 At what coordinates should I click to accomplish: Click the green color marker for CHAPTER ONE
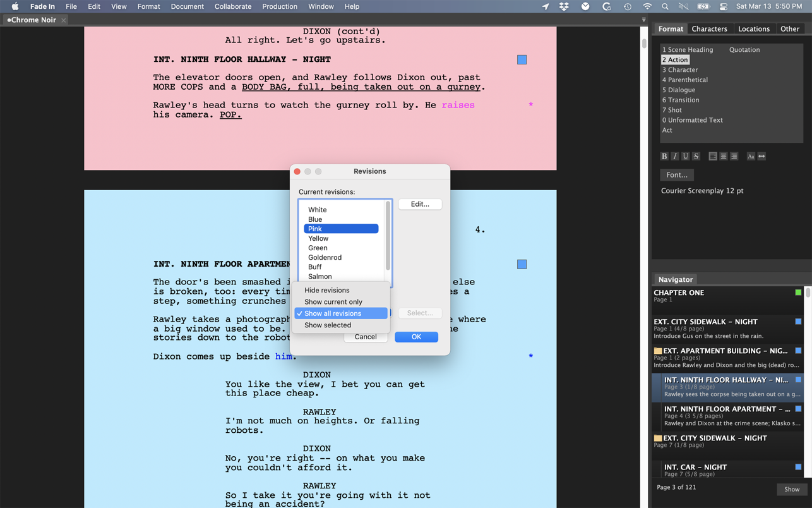coord(798,293)
